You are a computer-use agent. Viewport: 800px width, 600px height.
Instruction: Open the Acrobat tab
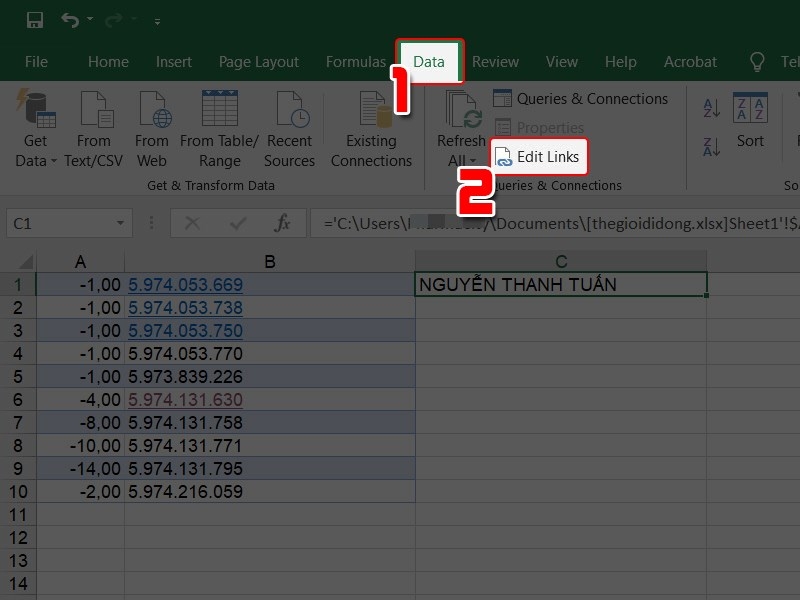click(690, 62)
